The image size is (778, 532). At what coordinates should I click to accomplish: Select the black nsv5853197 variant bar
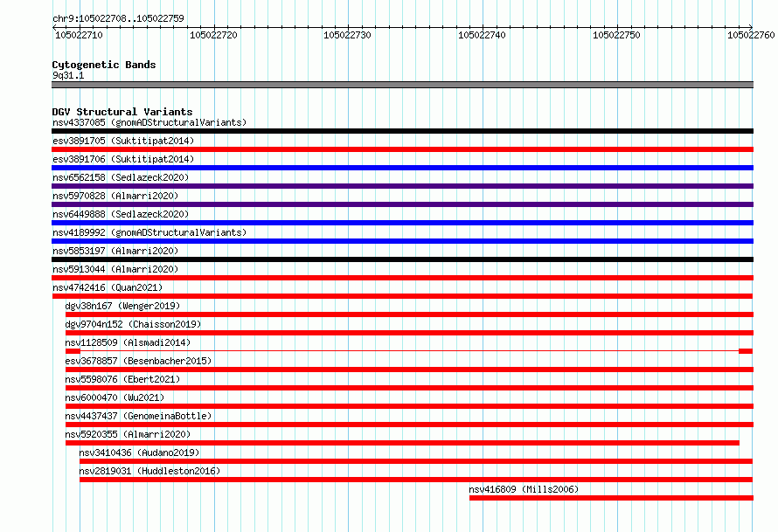[x=402, y=259]
